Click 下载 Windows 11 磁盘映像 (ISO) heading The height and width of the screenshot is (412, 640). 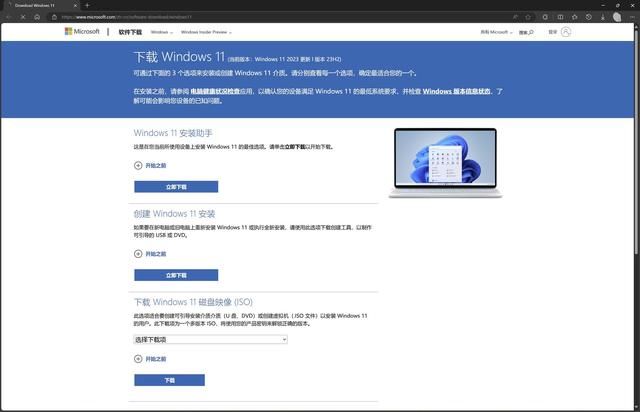tap(193, 302)
